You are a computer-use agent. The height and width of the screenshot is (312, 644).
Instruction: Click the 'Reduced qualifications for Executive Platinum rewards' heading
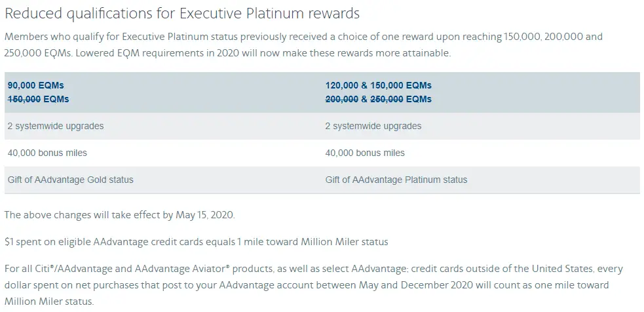coord(182,14)
